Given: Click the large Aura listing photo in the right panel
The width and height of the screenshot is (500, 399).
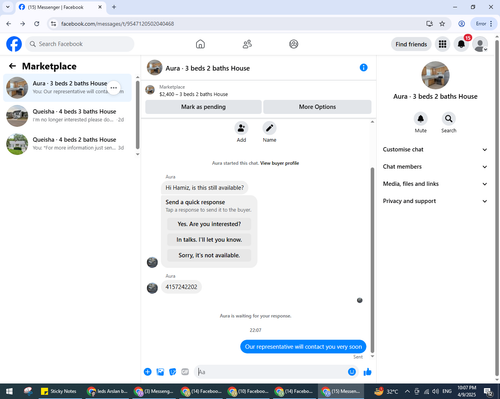Looking at the screenshot, I should tap(435, 75).
